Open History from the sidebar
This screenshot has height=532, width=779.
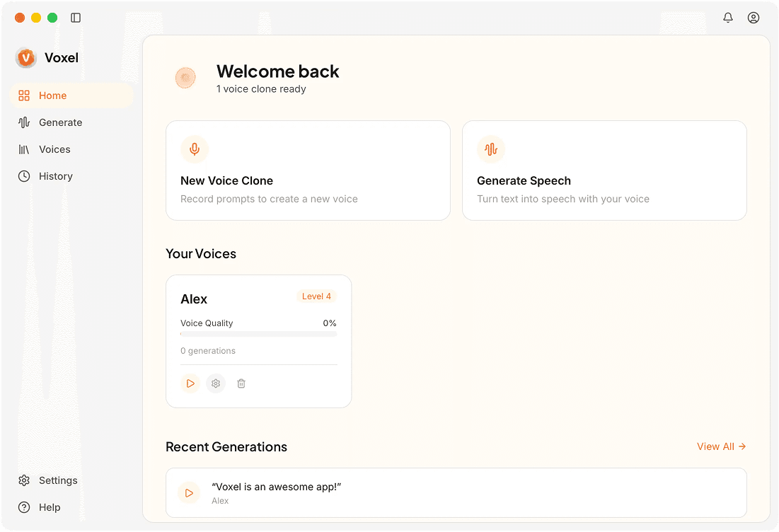click(55, 176)
